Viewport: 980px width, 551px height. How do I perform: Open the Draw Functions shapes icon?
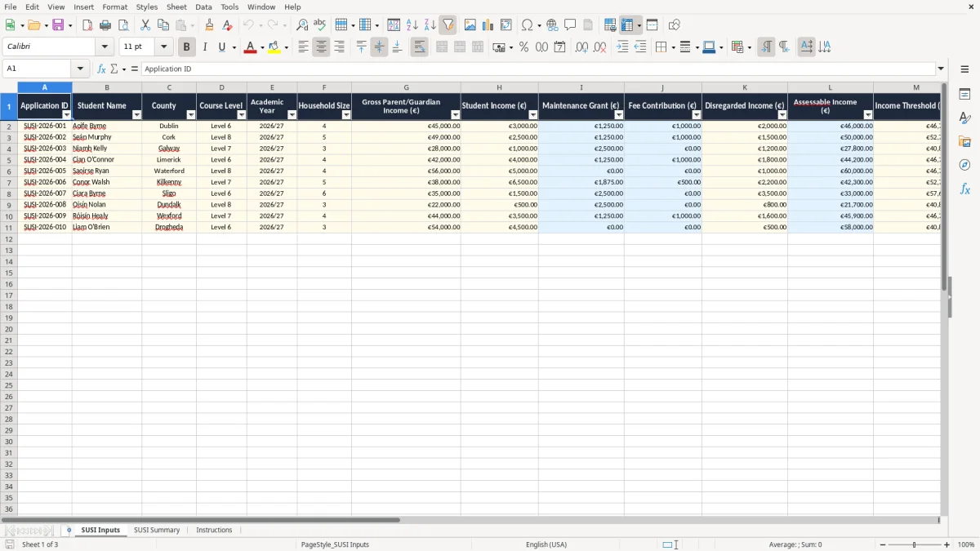[x=675, y=25]
